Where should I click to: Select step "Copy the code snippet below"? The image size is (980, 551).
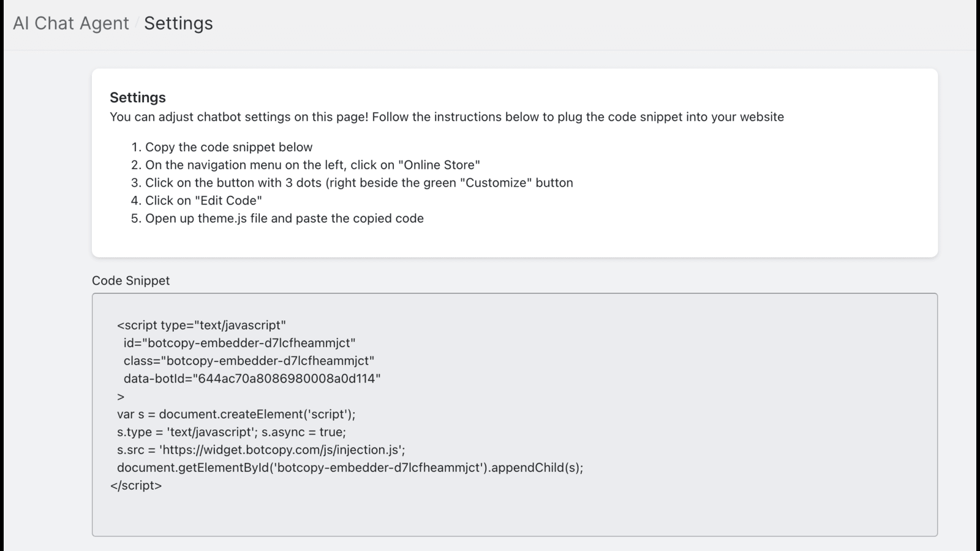pos(228,147)
